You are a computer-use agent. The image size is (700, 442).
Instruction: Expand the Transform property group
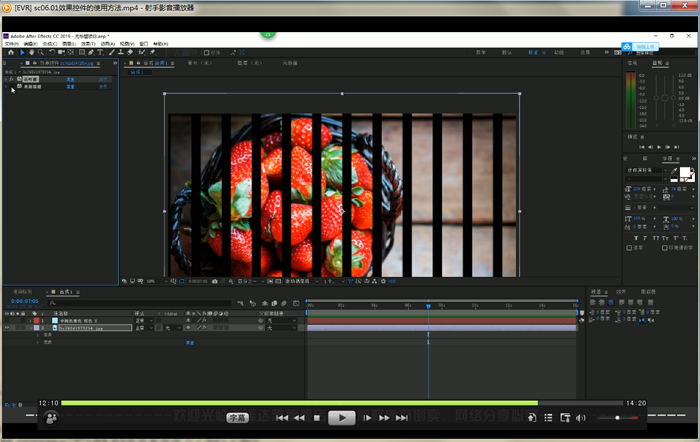(38, 342)
